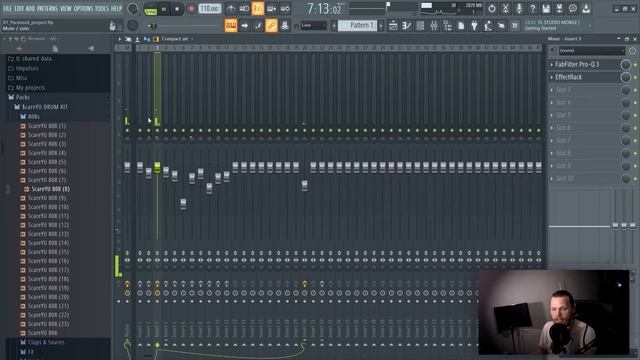Toggle the Slot 3 enable knob
640x360 pixels.
(x=625, y=90)
